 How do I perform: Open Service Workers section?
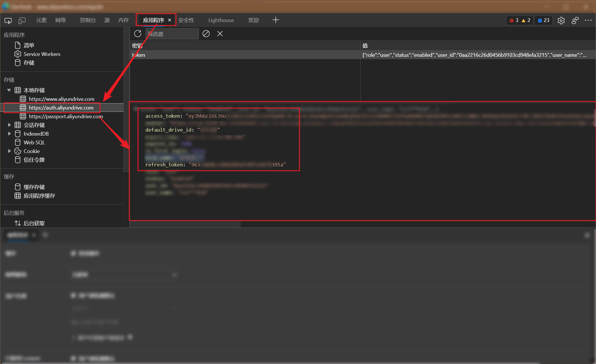(42, 54)
